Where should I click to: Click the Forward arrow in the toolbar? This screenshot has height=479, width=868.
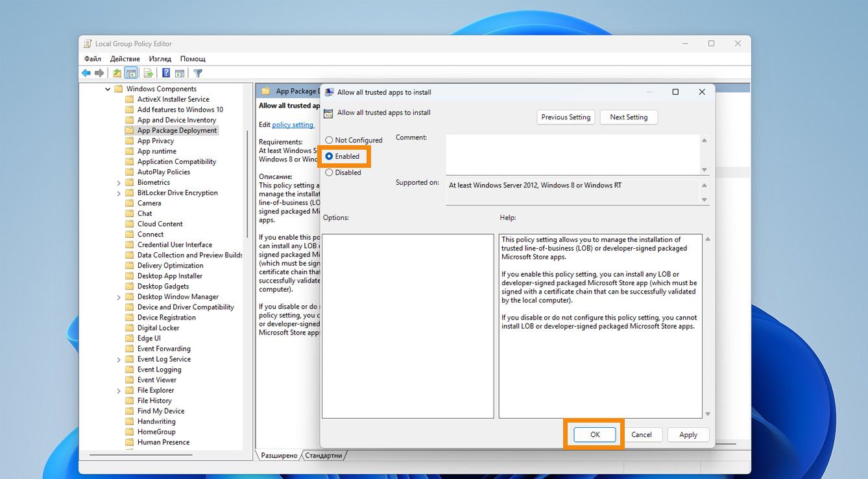pyautogui.click(x=99, y=73)
